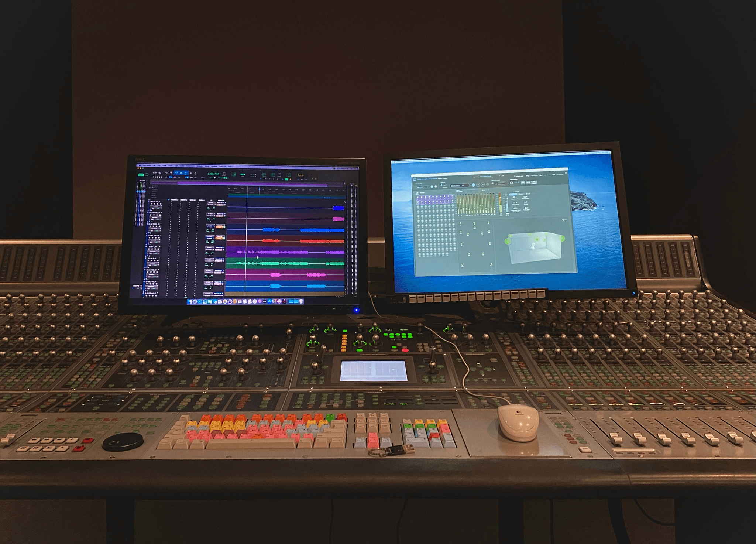Viewport: 756px width, 544px height.
Task: Toggle the green edit mode button in Pro Tools
Action: [141, 175]
